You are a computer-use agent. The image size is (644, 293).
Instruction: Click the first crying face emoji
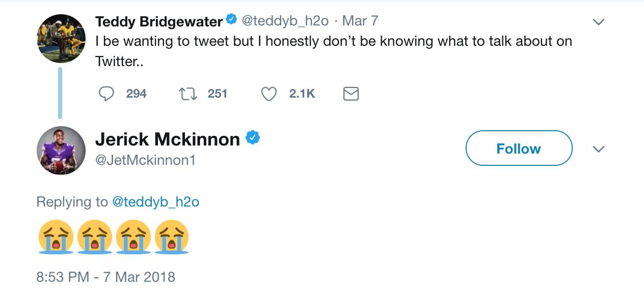56,237
